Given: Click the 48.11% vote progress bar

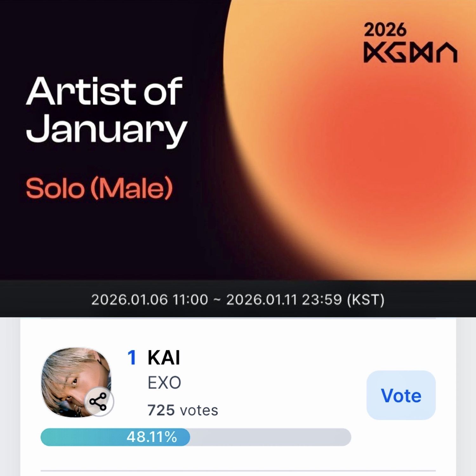Looking at the screenshot, I should pyautogui.click(x=152, y=437).
